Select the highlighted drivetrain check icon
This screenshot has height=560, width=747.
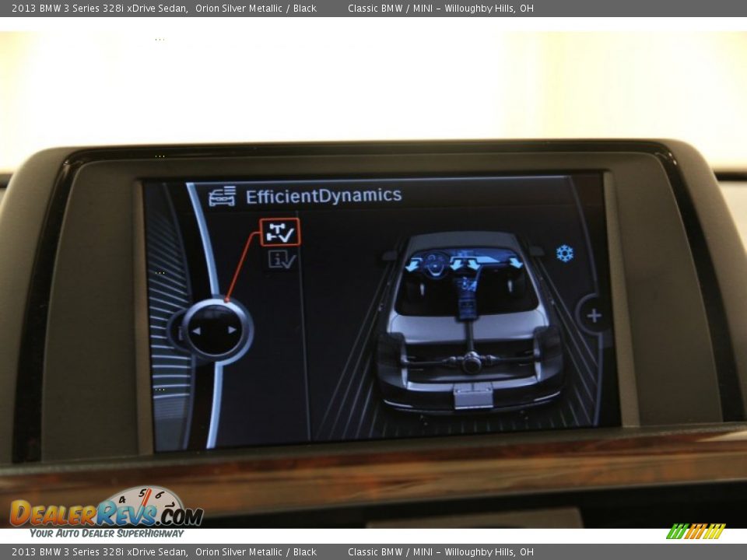(x=279, y=232)
